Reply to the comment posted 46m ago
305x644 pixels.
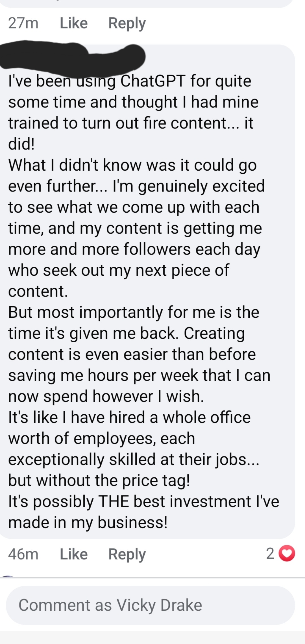point(127,554)
